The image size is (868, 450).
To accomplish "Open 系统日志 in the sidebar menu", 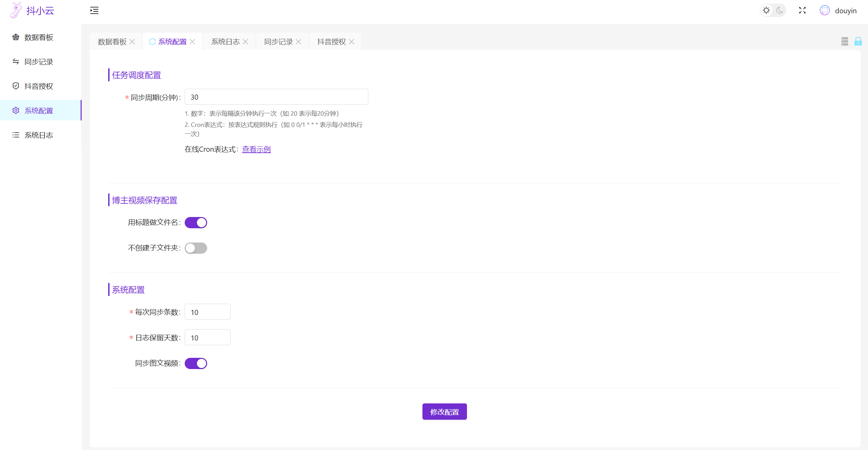I will point(40,135).
